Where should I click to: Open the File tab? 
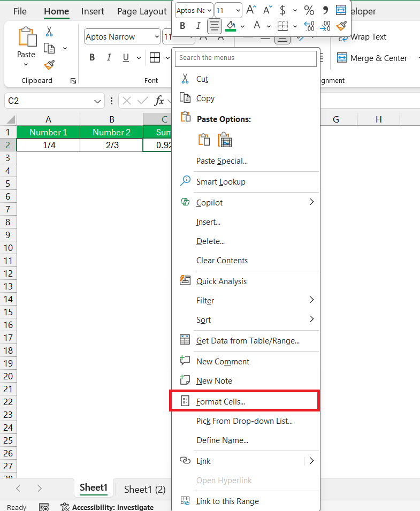click(x=20, y=11)
